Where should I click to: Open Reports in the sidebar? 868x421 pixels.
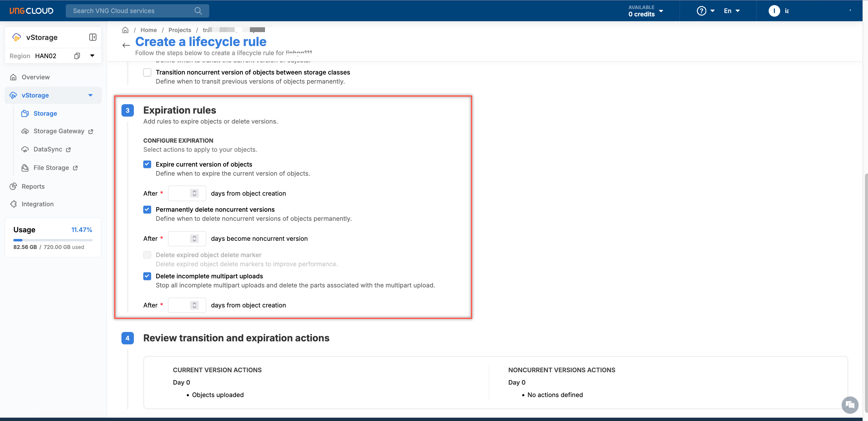33,186
